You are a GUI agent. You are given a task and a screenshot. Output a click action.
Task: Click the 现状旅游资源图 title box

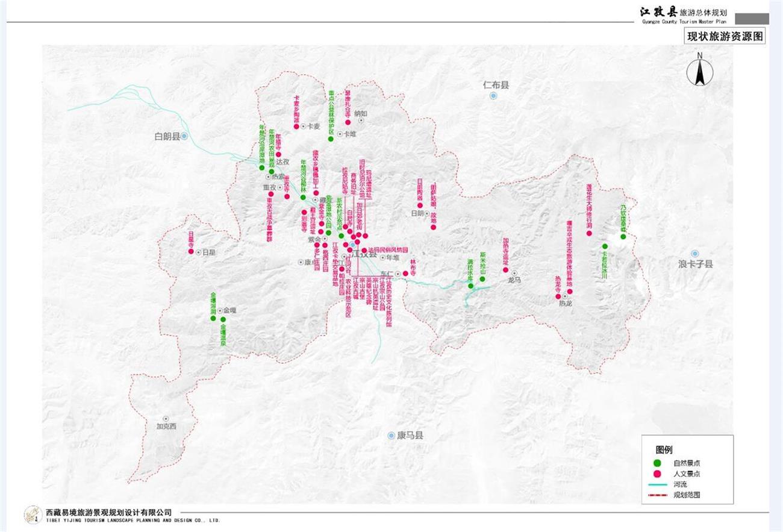click(725, 36)
